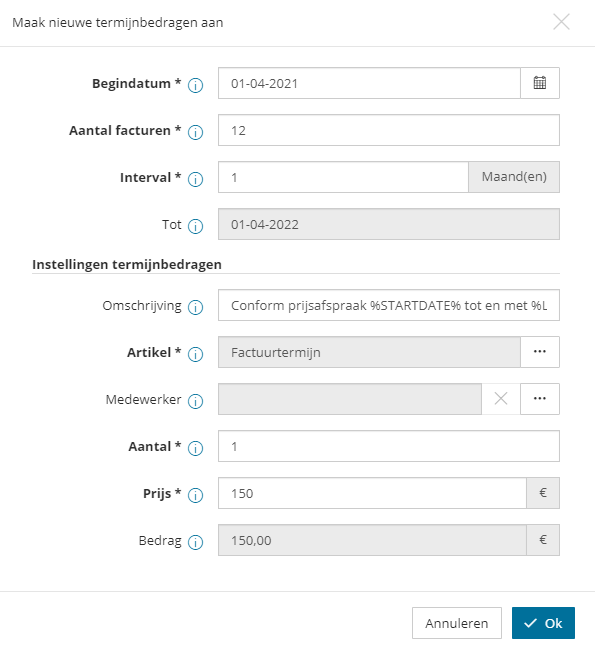Click the Annuleren button

coord(457,623)
